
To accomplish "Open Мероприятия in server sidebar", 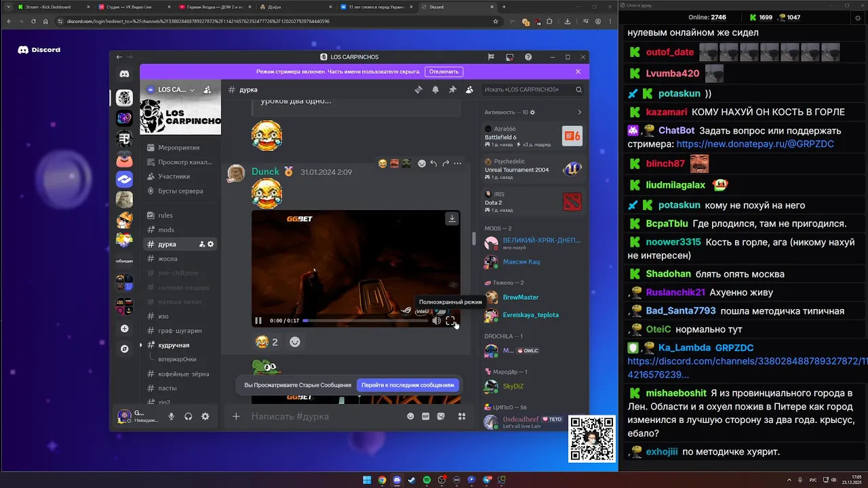I will [x=180, y=148].
